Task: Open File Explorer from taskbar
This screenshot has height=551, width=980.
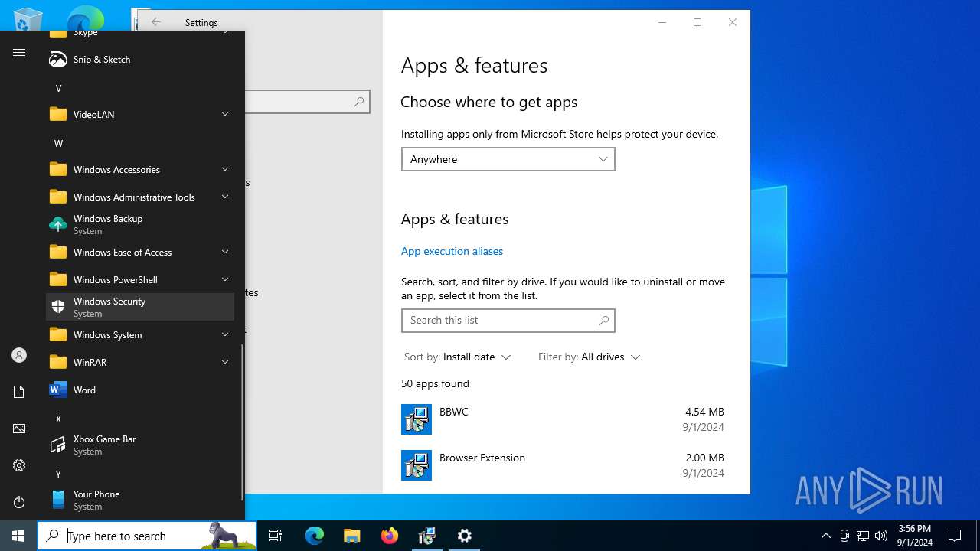Action: pyautogui.click(x=352, y=536)
